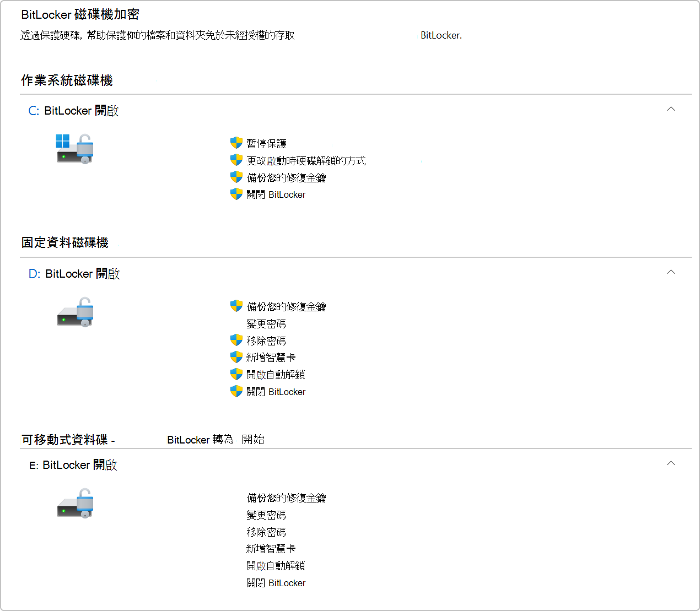Turn off BitLocker for drive C:

tap(276, 195)
